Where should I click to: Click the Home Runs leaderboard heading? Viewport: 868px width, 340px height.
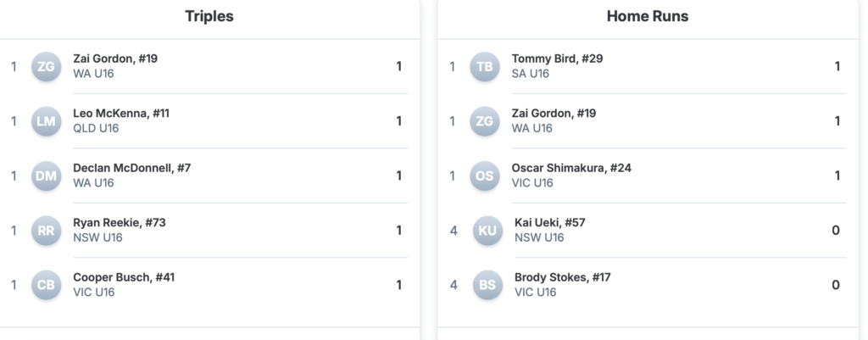(648, 16)
